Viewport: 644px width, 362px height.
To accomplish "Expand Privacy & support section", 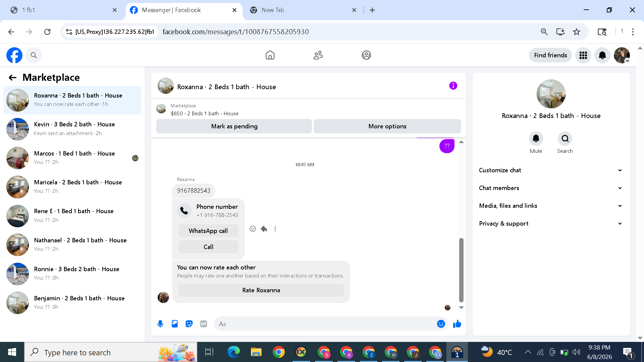I will [551, 224].
